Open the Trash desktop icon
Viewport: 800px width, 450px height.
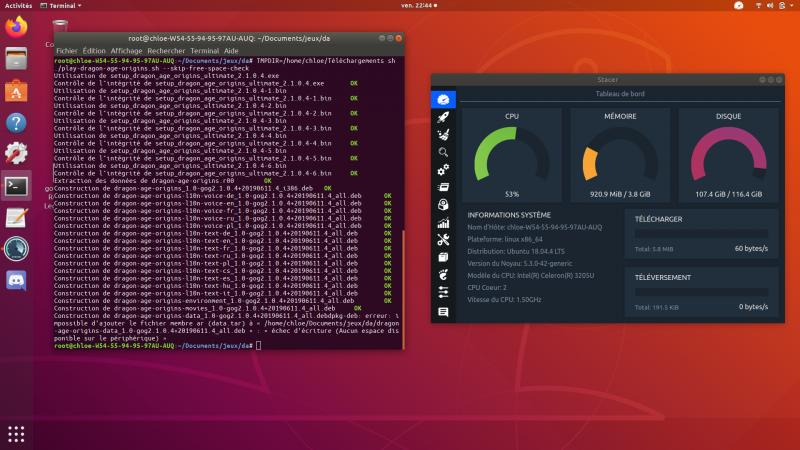pos(60,27)
